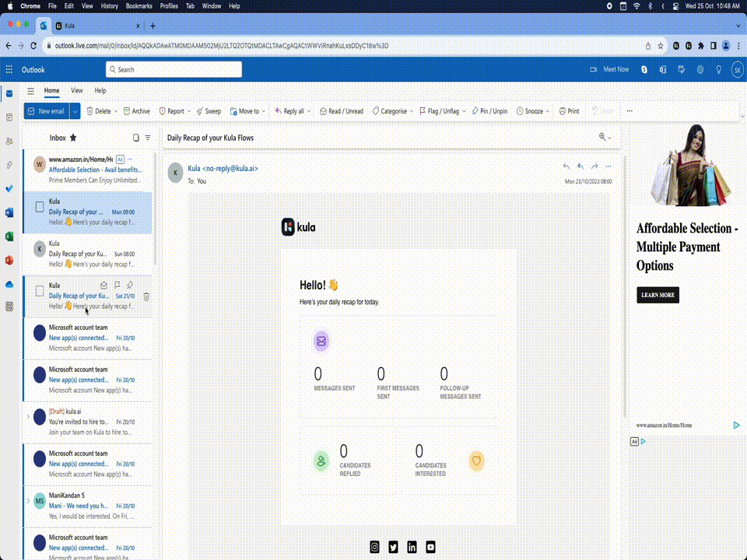The height and width of the screenshot is (560, 747).
Task: Toggle the hamburger navigation pane button
Action: point(30,90)
